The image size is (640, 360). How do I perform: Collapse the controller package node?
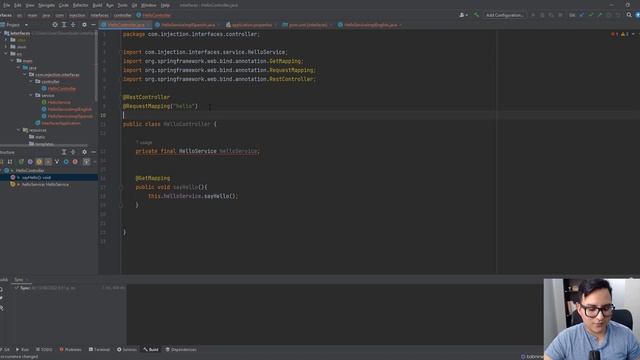coord(31,82)
